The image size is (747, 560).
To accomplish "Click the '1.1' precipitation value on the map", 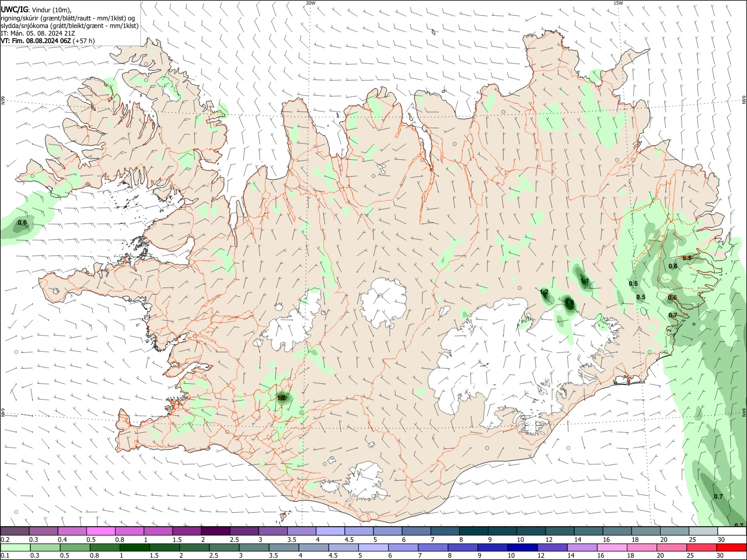I will 585,282.
